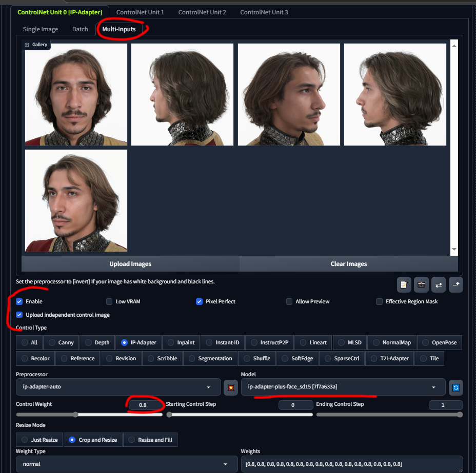The height and width of the screenshot is (473, 476).
Task: Select the Lineart control type
Action: pyautogui.click(x=313, y=342)
